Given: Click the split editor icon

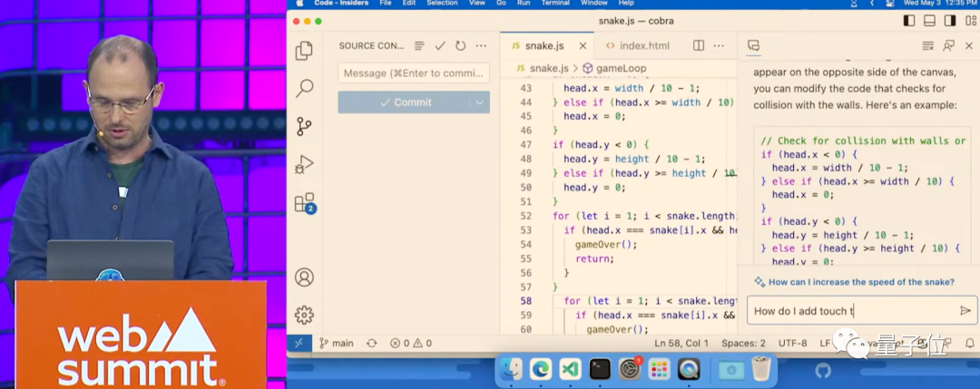Looking at the screenshot, I should [699, 45].
